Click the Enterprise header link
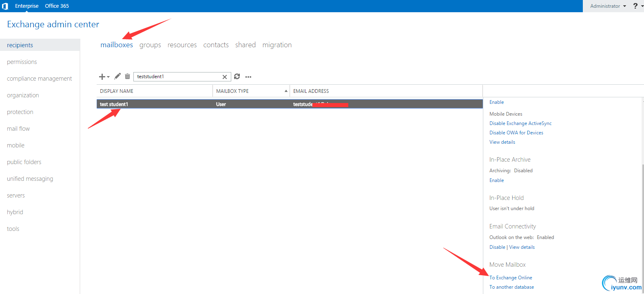 click(x=27, y=6)
